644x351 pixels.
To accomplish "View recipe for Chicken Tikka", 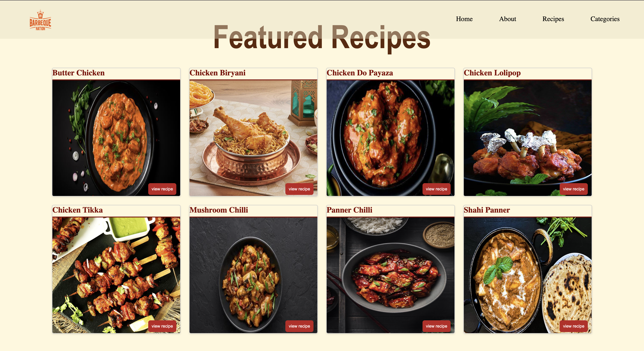I will pos(162,326).
